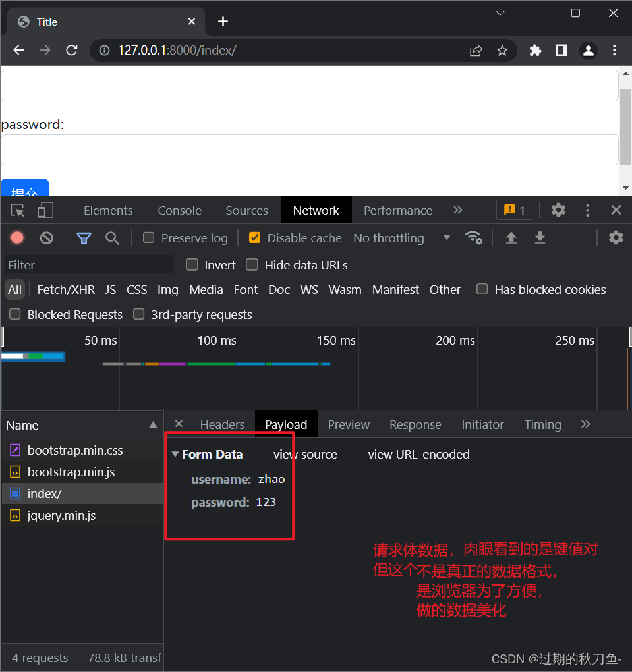
Task: Click view source link
Action: [x=305, y=455]
